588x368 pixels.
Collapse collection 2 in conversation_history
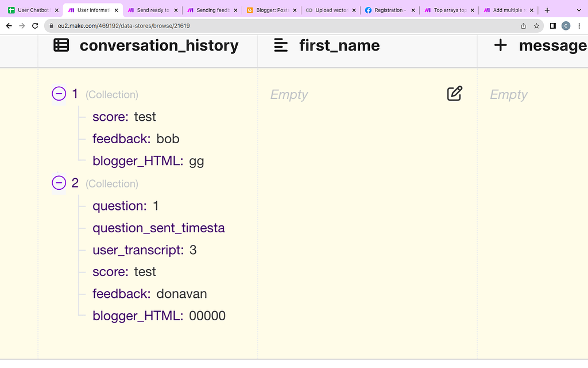[x=59, y=183]
